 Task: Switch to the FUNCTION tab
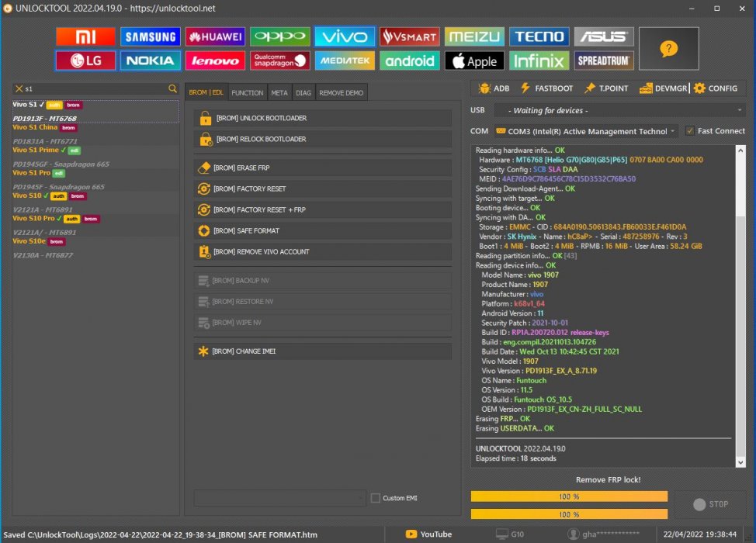(248, 92)
